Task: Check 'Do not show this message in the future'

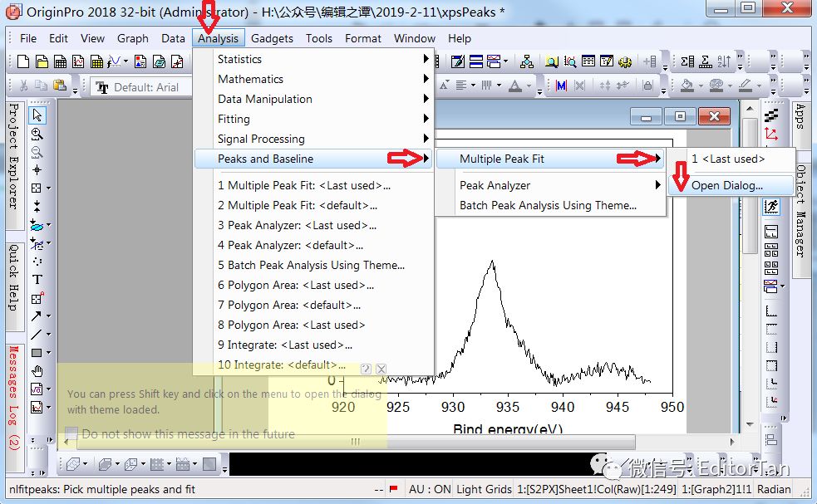Action: click(71, 433)
